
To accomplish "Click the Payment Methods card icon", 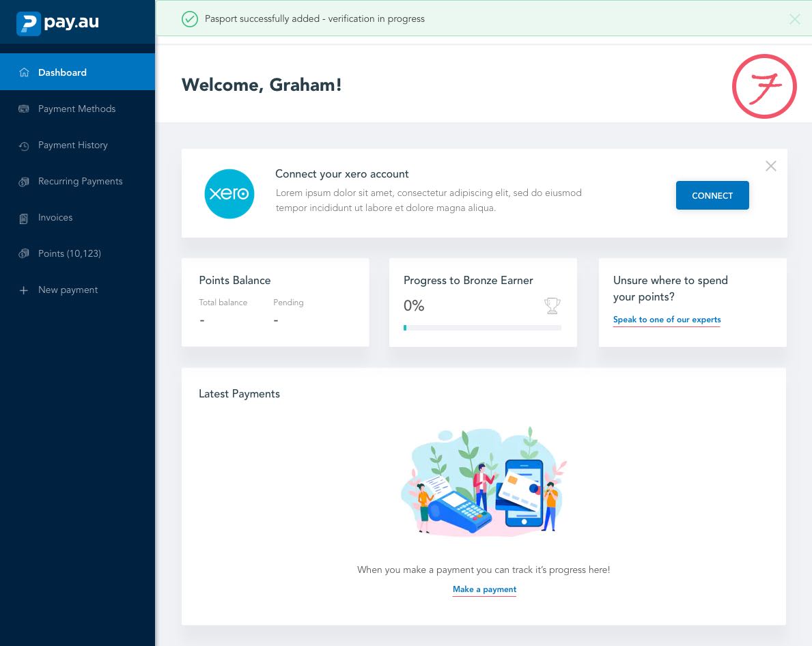I will (24, 109).
